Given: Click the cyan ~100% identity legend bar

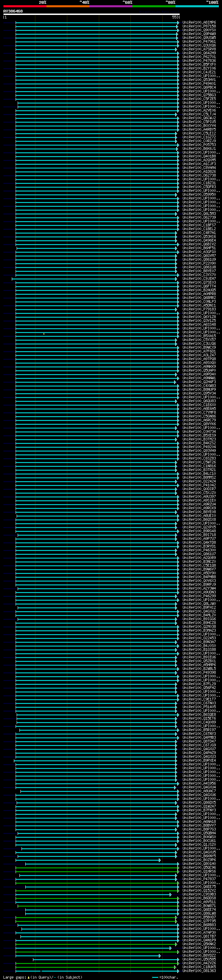Looking at the screenshot, I should point(197,6).
